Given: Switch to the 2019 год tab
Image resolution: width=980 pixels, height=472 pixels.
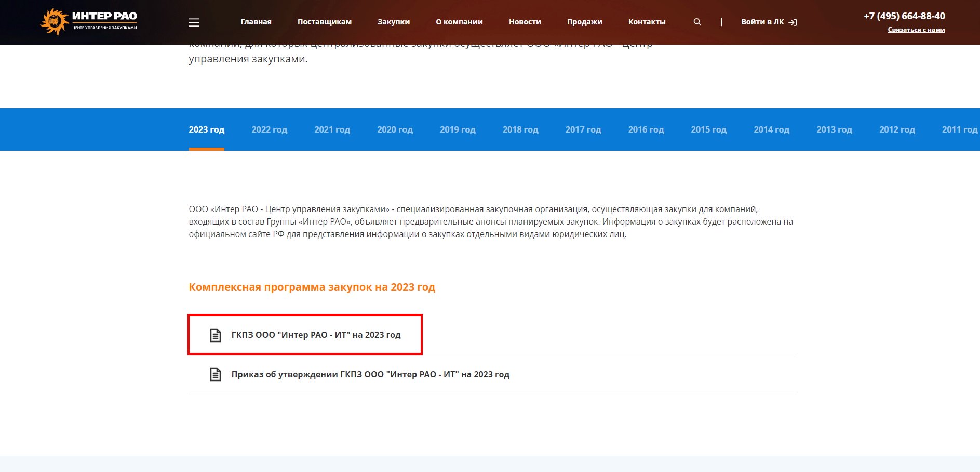Looking at the screenshot, I should (458, 129).
